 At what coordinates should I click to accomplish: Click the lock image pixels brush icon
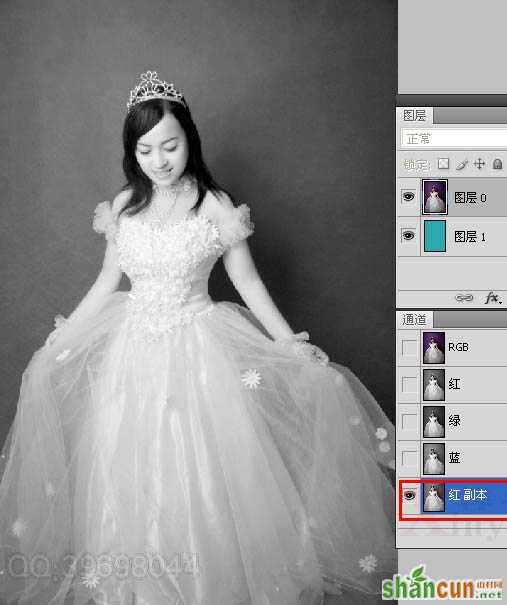(x=461, y=164)
